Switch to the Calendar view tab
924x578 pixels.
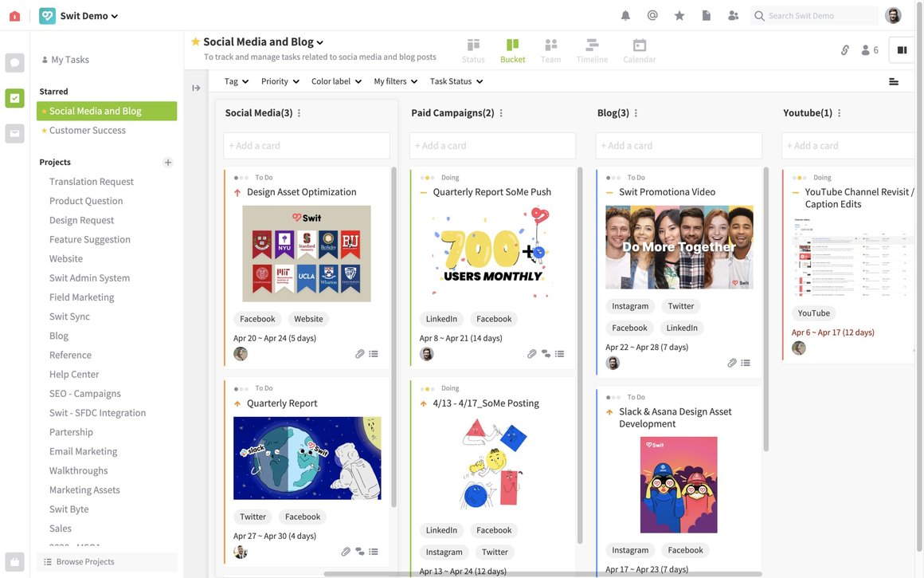[639, 50]
